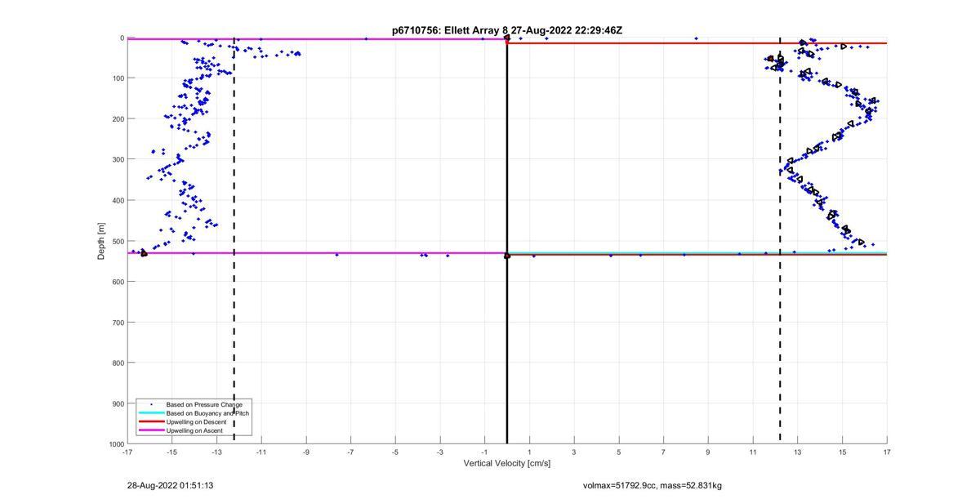
Task: Click x-axis tick label "13"
Action: click(798, 452)
